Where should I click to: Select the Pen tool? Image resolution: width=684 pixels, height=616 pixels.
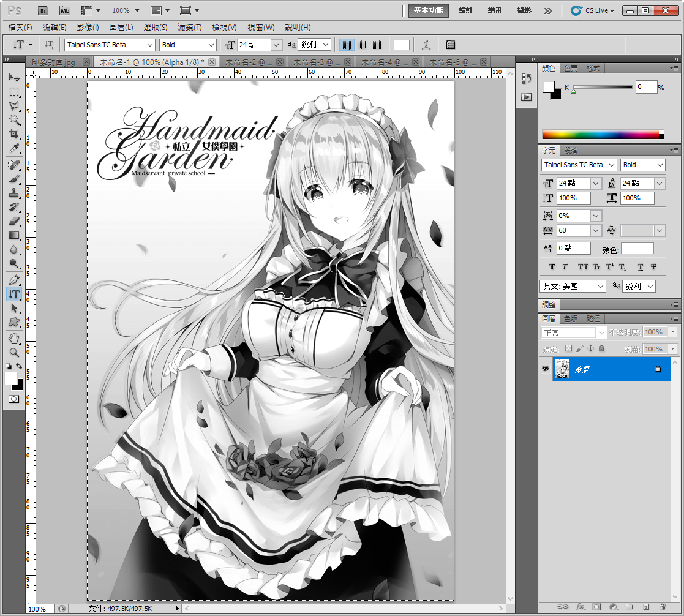(x=14, y=280)
